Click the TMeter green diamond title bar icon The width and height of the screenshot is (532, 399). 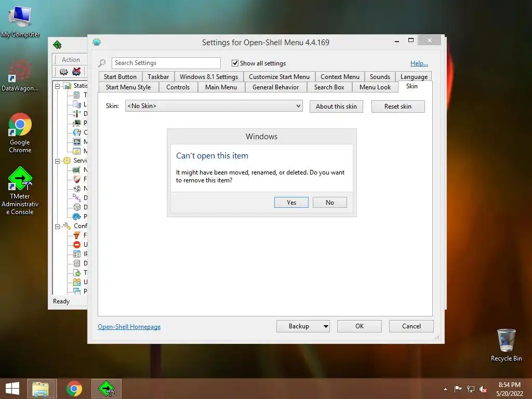(57, 45)
